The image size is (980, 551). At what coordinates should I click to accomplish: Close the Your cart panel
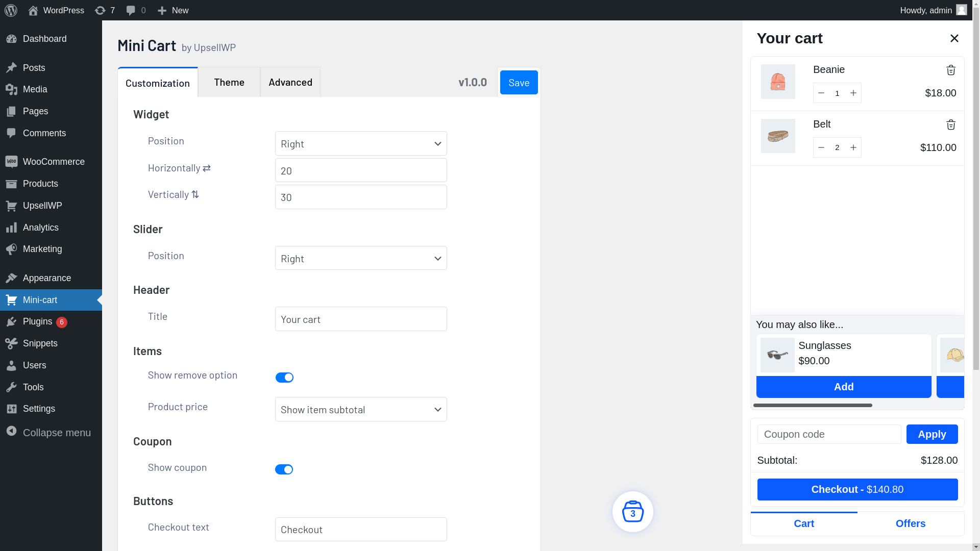point(954,38)
